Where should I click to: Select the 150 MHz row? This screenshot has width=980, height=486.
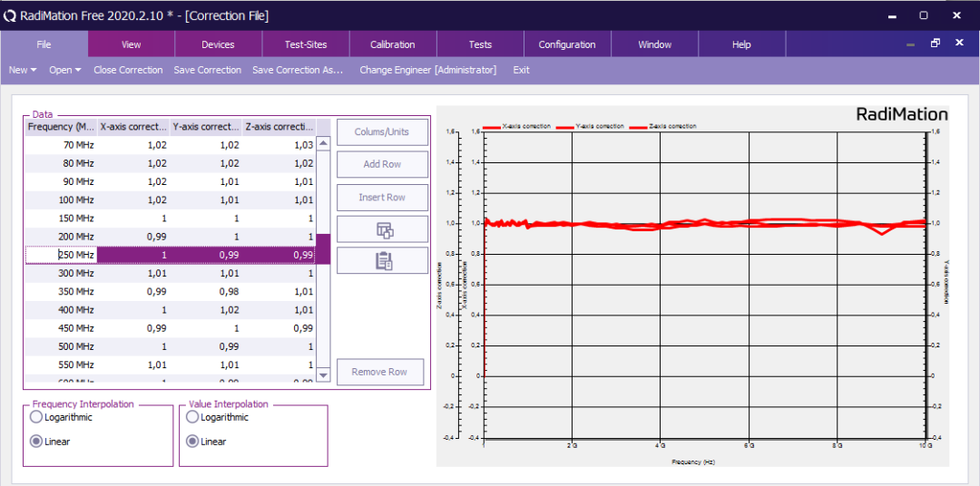(171, 219)
